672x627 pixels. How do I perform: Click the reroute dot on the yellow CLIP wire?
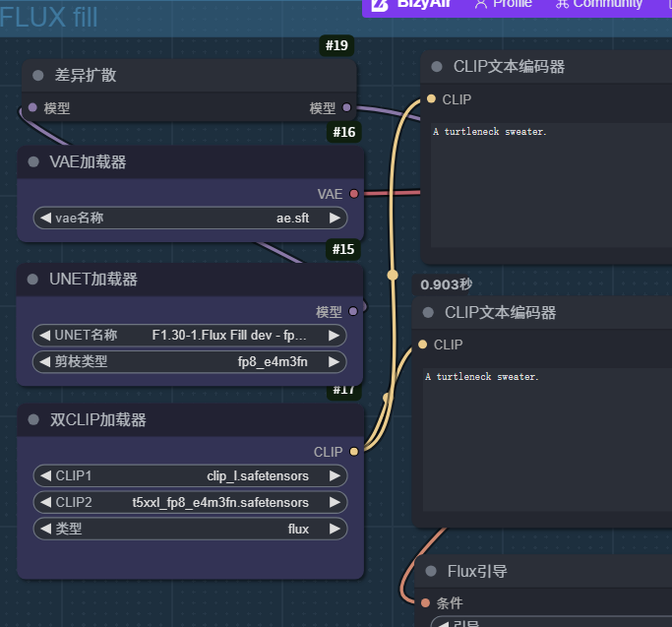pyautogui.click(x=393, y=275)
